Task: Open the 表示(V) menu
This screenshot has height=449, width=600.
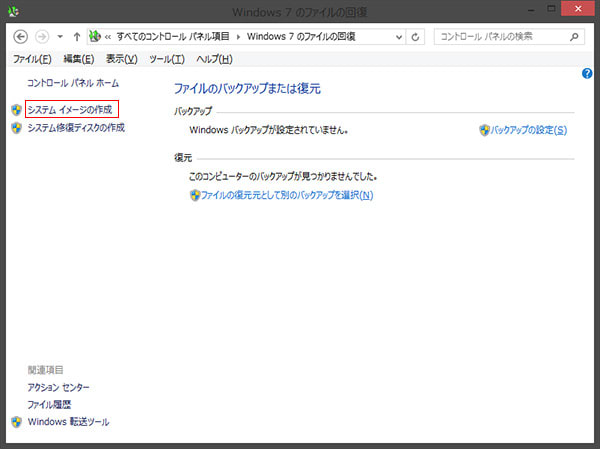Action: click(x=122, y=59)
